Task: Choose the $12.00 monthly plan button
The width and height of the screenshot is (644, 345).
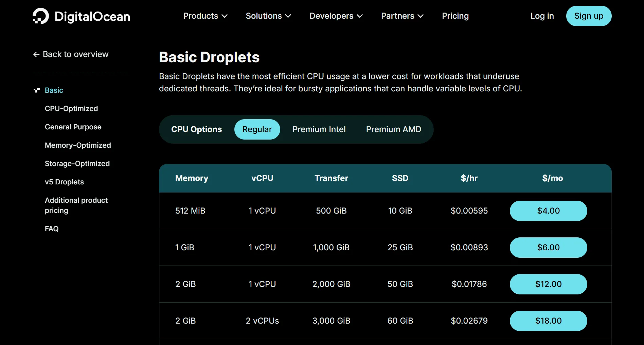Action: (x=548, y=284)
